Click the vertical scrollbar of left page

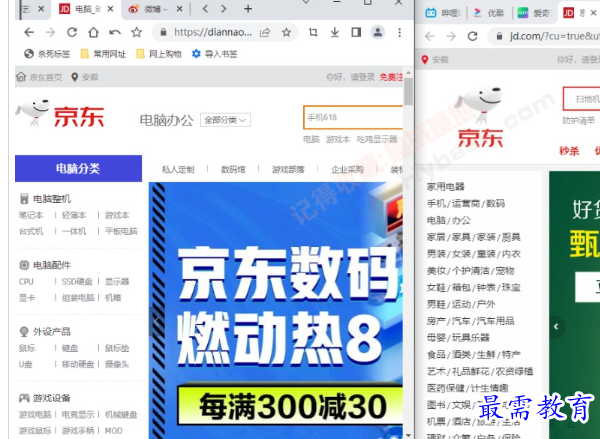408,91
